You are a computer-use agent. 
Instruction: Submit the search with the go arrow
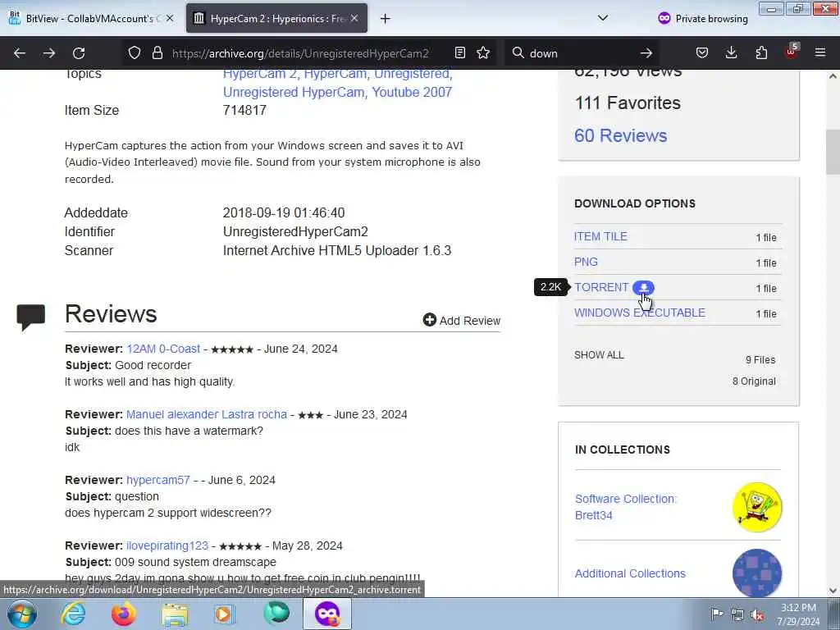(x=646, y=53)
